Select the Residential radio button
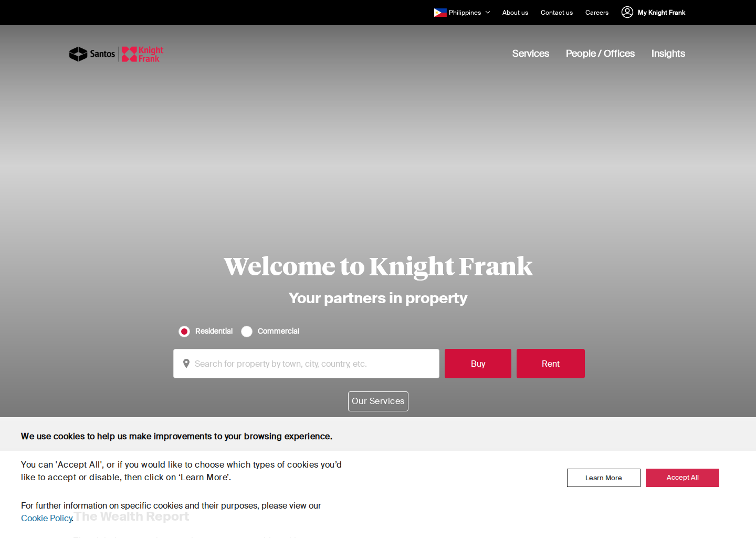This screenshot has height=538, width=756. click(184, 332)
